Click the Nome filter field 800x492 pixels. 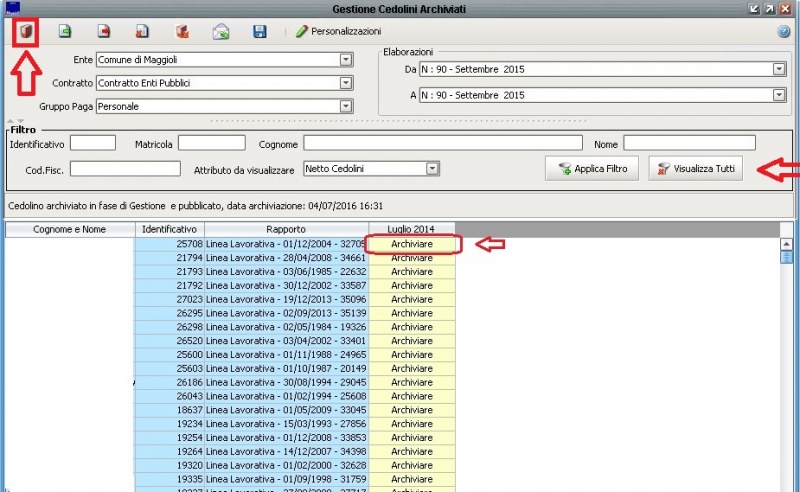click(x=689, y=143)
